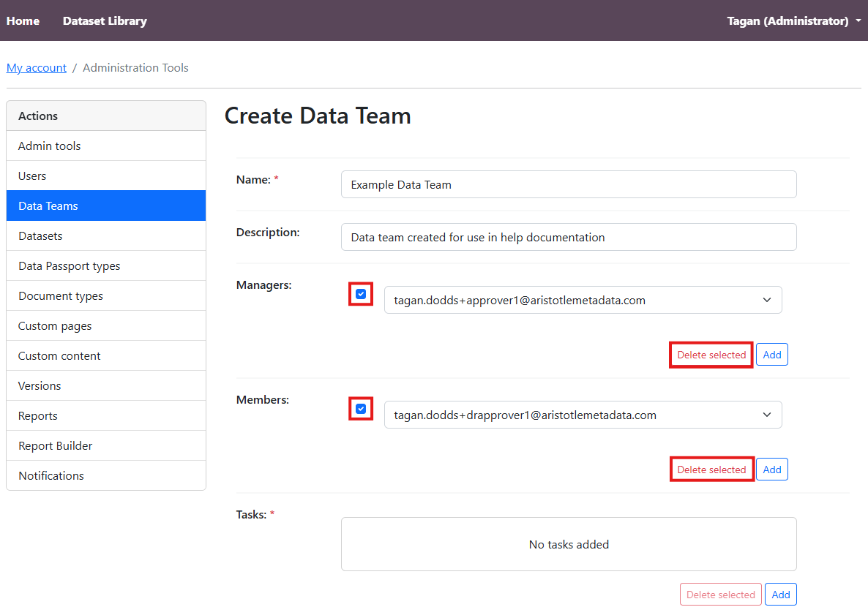Click Delete selected under Managers

(x=711, y=355)
